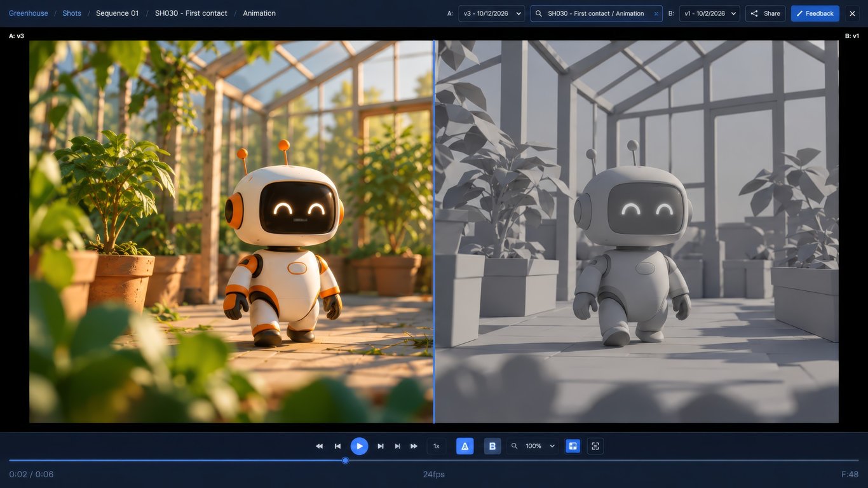Toggle the A version view button
This screenshot has height=488, width=868.
click(x=465, y=446)
